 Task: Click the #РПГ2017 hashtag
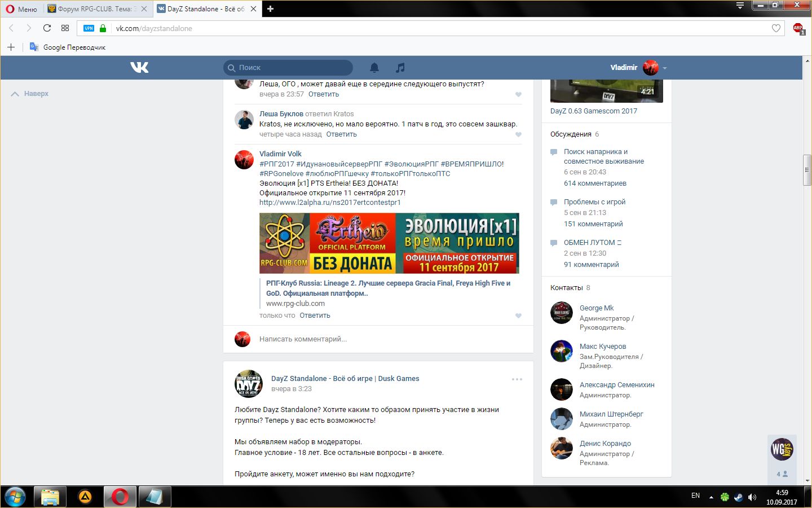[x=276, y=164]
